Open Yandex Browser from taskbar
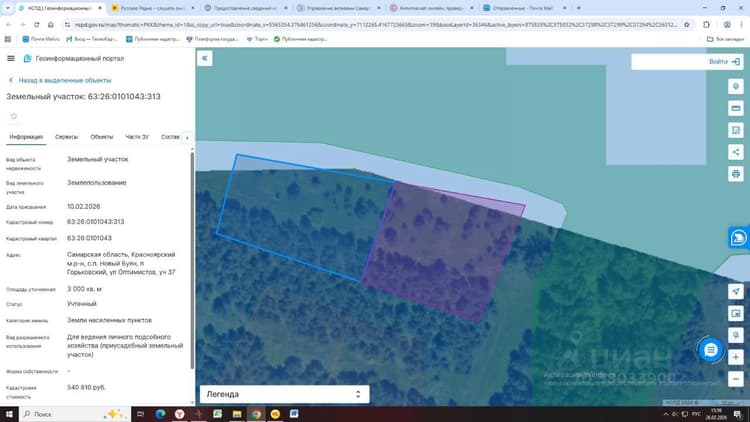 pos(179,414)
